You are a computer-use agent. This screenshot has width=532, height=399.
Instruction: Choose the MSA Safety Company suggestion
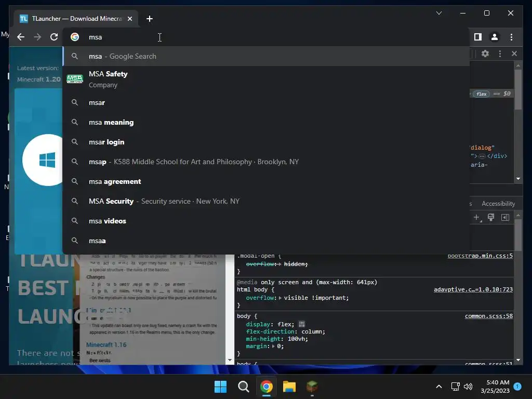267,79
